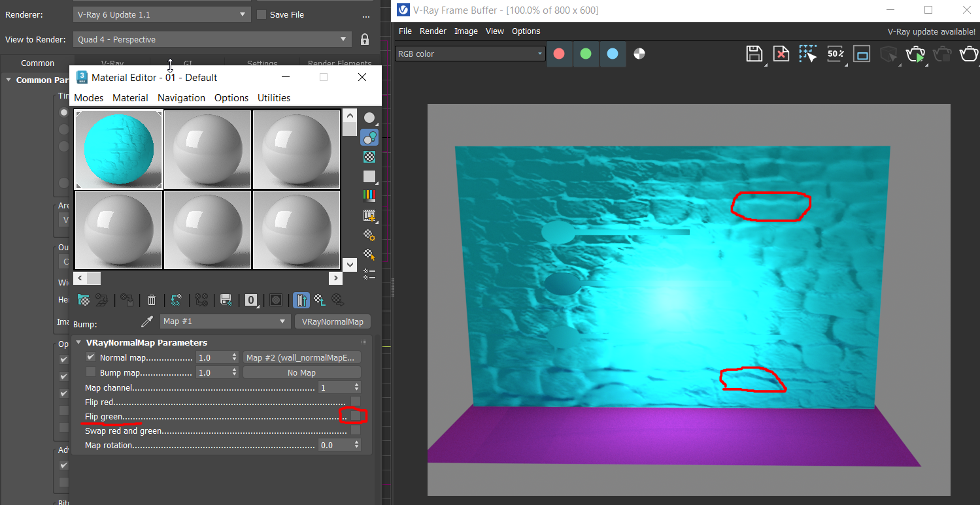Click the VRayNormalMap type button
This screenshot has width=980, height=505.
pyautogui.click(x=333, y=321)
